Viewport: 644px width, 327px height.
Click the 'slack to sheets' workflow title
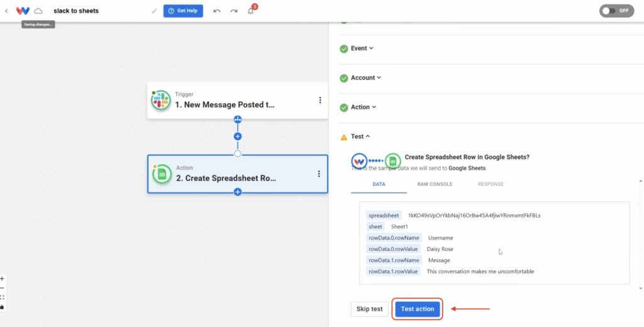76,11
